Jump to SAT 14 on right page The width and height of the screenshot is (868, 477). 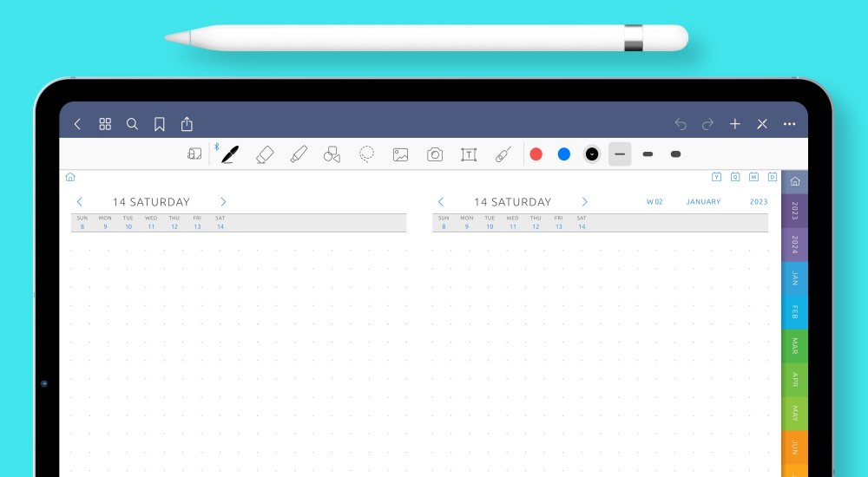[x=582, y=222]
